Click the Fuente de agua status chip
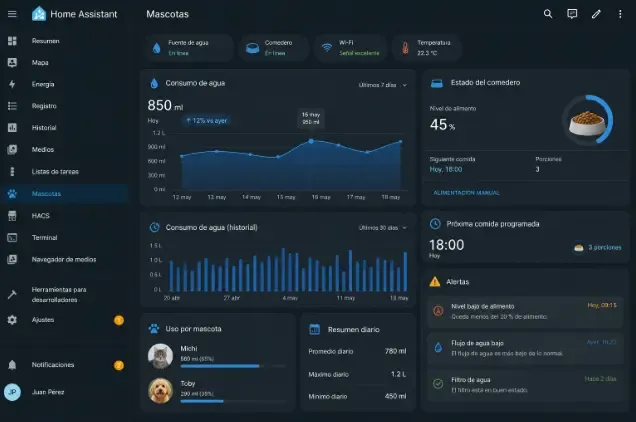The width and height of the screenshot is (636, 422). click(x=189, y=48)
